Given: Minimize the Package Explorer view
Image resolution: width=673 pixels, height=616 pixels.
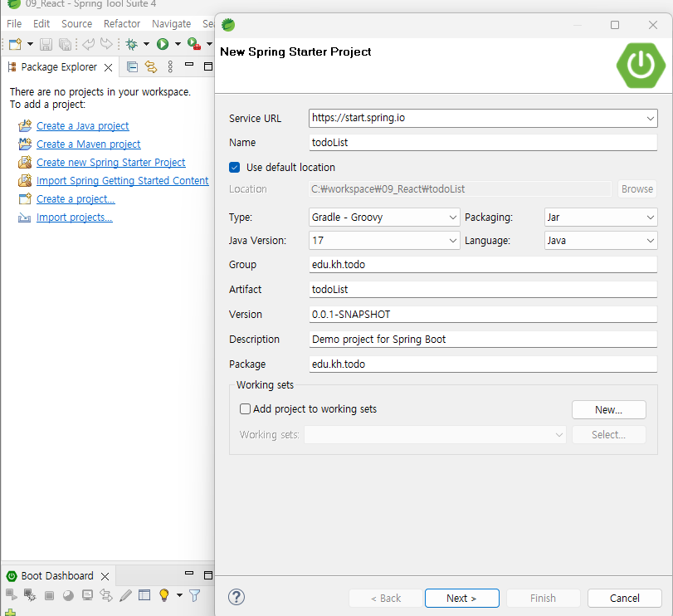Looking at the screenshot, I should [189, 65].
